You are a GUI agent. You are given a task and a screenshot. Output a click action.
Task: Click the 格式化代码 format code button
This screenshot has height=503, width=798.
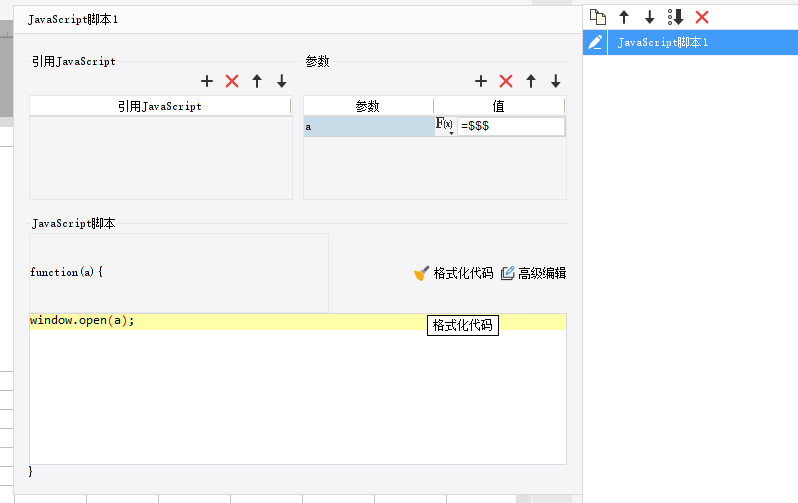tap(453, 273)
